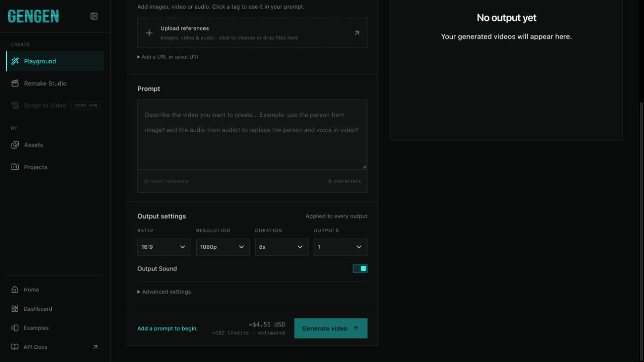Screen dimensions: 644x362
Task: Click the Insert reference button
Action: pyautogui.click(x=166, y=181)
